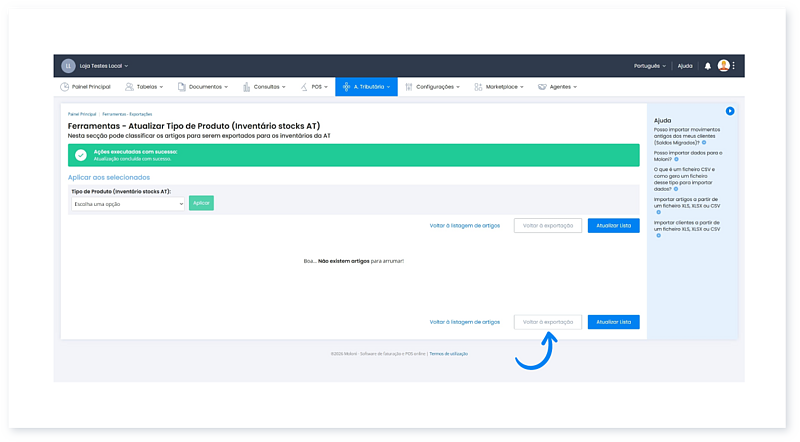Open the A. Tributária menu tab

366,87
